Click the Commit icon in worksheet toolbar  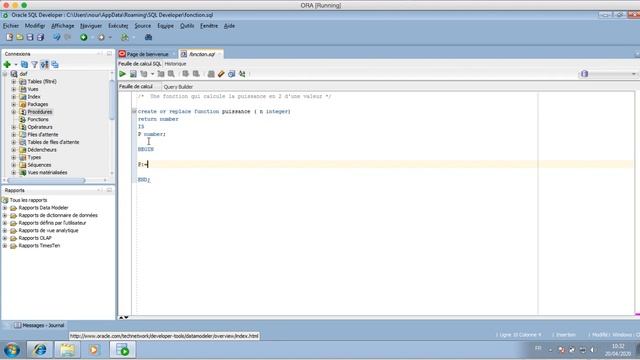[186, 74]
